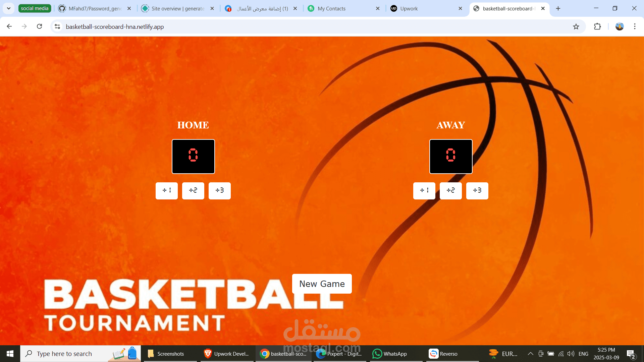Open Chrome's three-dot menu
The image size is (644, 362).
coord(635,26)
